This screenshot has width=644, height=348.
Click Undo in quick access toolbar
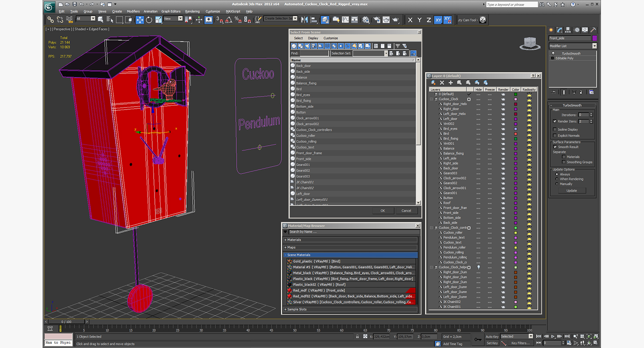tap(81, 4)
